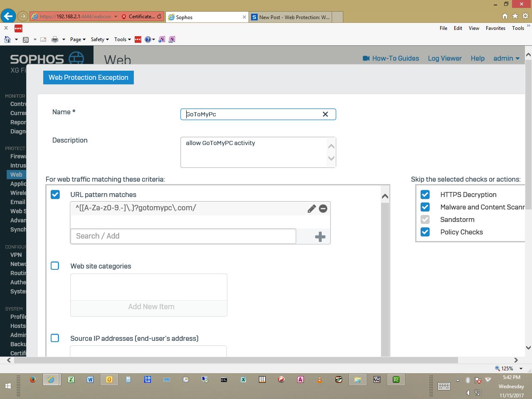Uncheck HTTPS Decryption checkbox
Screen dimensions: 532x399
click(x=425, y=195)
